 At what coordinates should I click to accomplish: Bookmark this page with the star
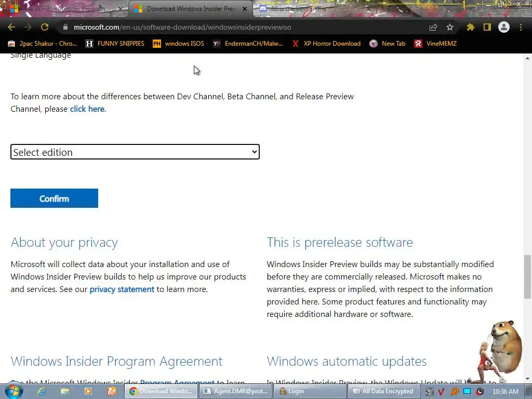(450, 27)
